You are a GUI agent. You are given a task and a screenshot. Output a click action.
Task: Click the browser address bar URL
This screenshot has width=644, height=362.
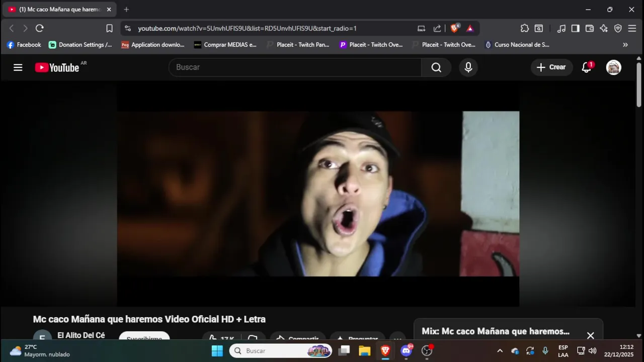coord(247,29)
